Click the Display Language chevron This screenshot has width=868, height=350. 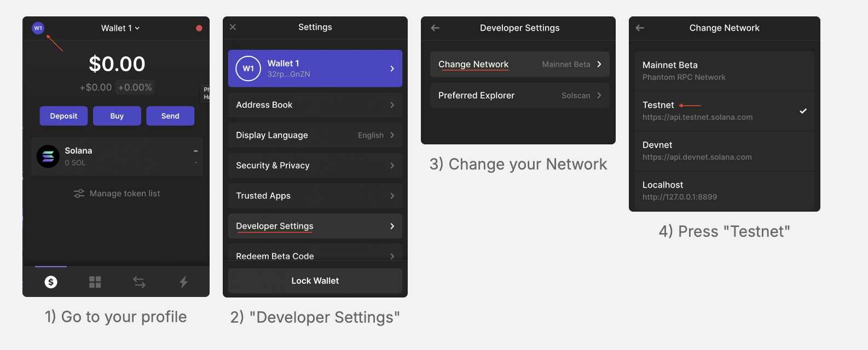tap(392, 135)
